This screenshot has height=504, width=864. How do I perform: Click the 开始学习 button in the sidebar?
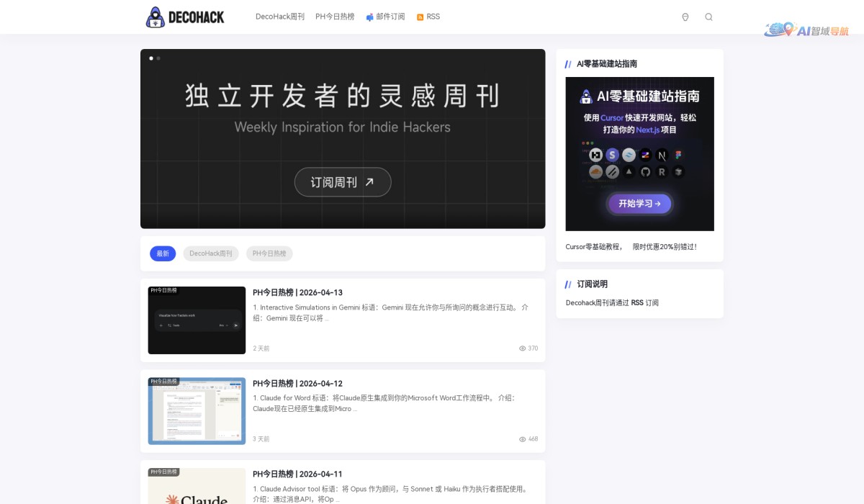coord(639,204)
